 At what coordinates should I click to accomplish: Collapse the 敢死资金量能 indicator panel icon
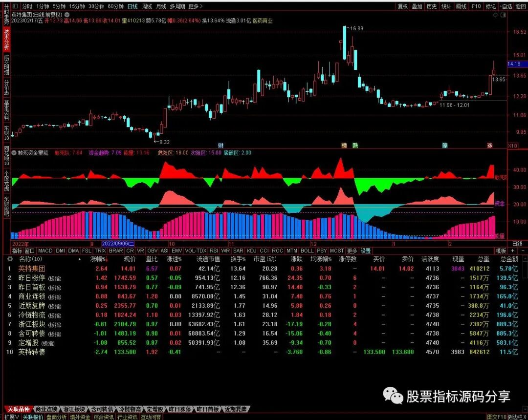click(x=14, y=153)
